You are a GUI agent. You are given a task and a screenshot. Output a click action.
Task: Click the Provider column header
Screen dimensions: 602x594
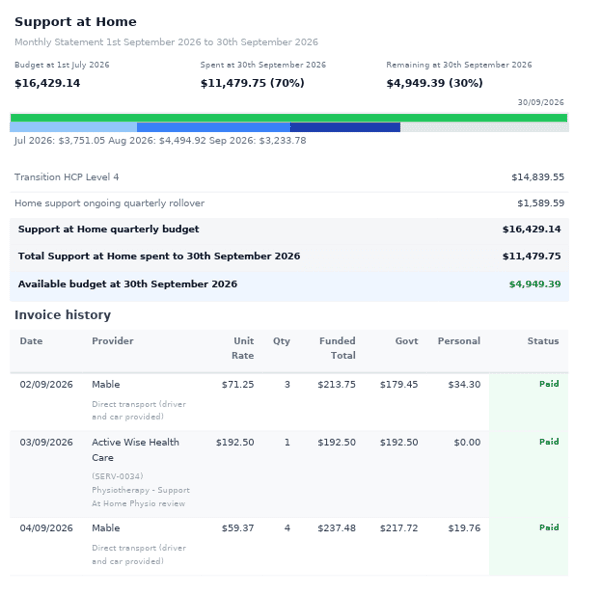pyautogui.click(x=112, y=341)
